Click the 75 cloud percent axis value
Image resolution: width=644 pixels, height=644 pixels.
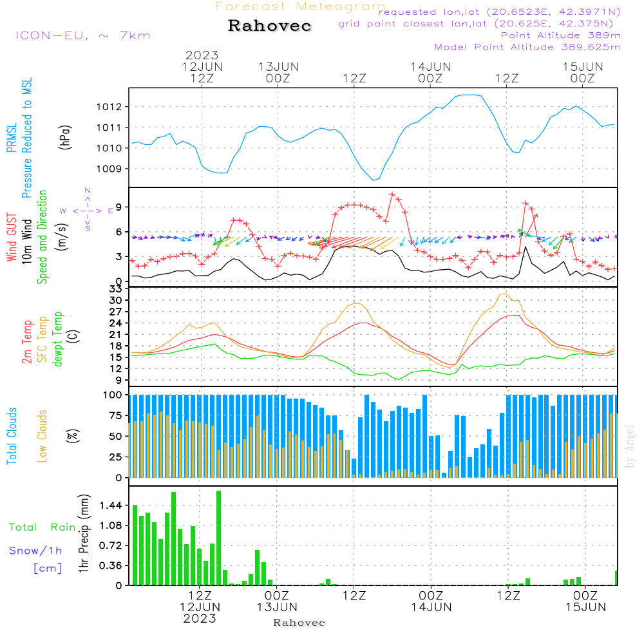point(116,415)
